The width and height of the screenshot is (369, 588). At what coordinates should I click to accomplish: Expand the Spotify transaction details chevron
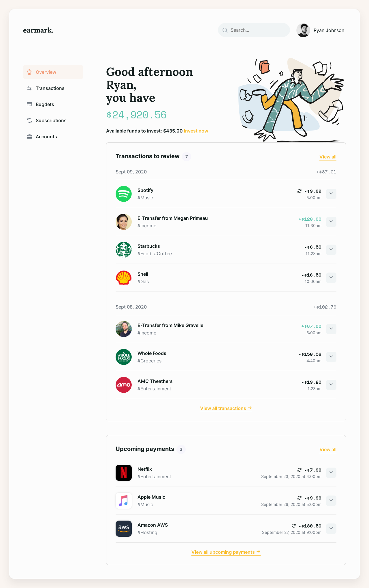coord(331,194)
